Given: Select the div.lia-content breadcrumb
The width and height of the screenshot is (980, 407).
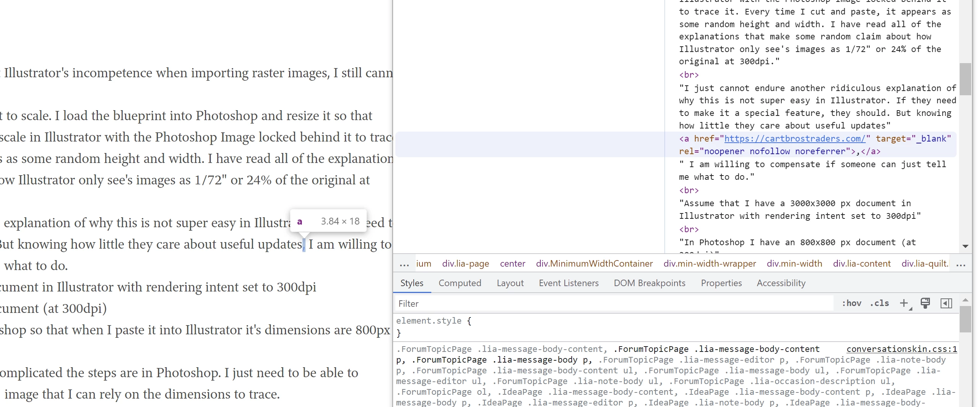Looking at the screenshot, I should point(862,264).
